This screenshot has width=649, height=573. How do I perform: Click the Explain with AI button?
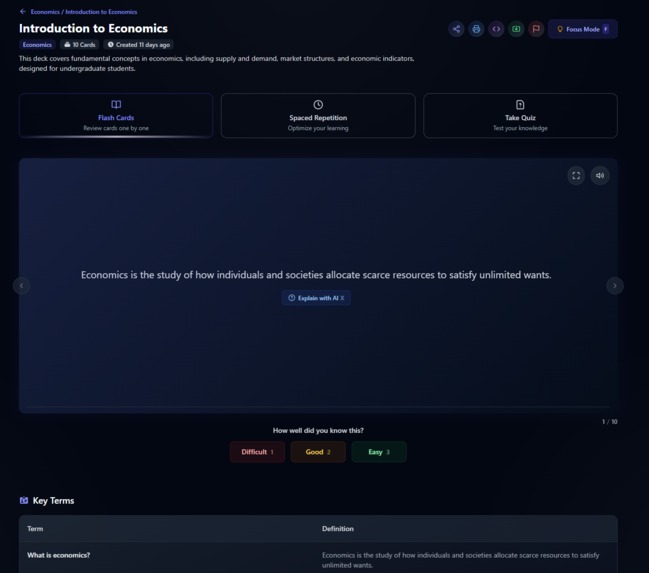[316, 298]
